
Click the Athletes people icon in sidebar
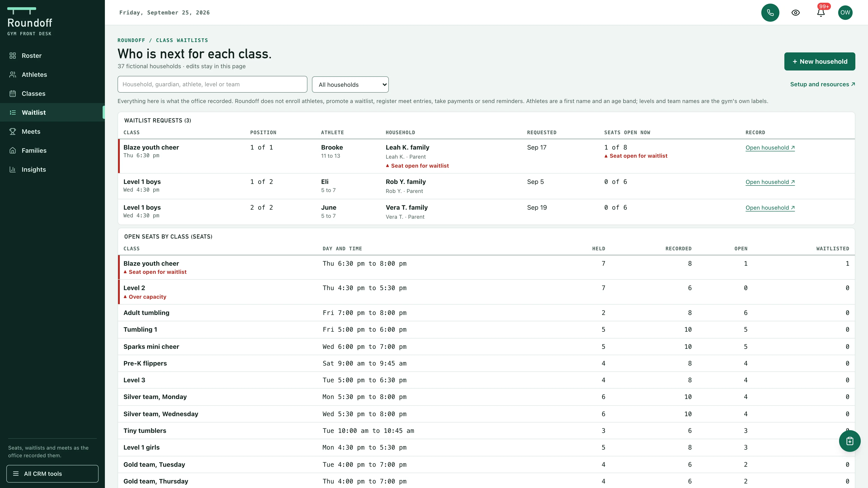[13, 74]
